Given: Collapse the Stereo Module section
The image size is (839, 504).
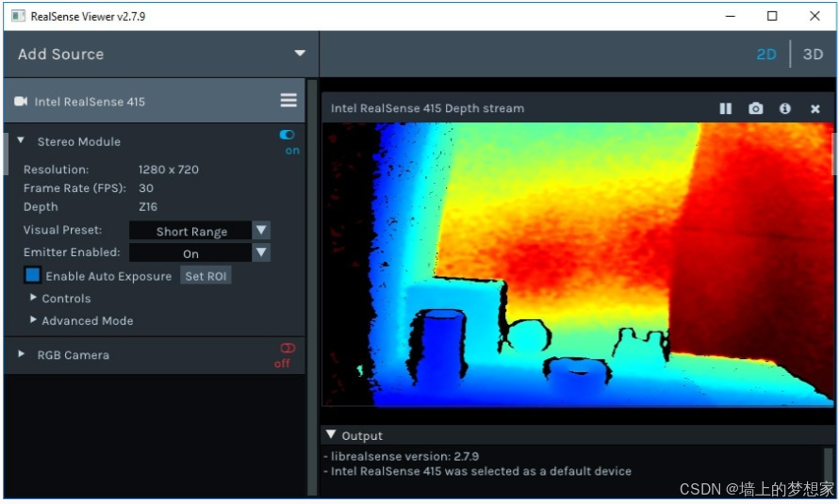Looking at the screenshot, I should 21,140.
